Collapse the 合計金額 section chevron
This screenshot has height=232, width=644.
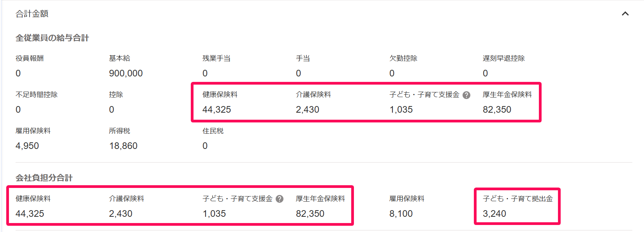point(625,14)
